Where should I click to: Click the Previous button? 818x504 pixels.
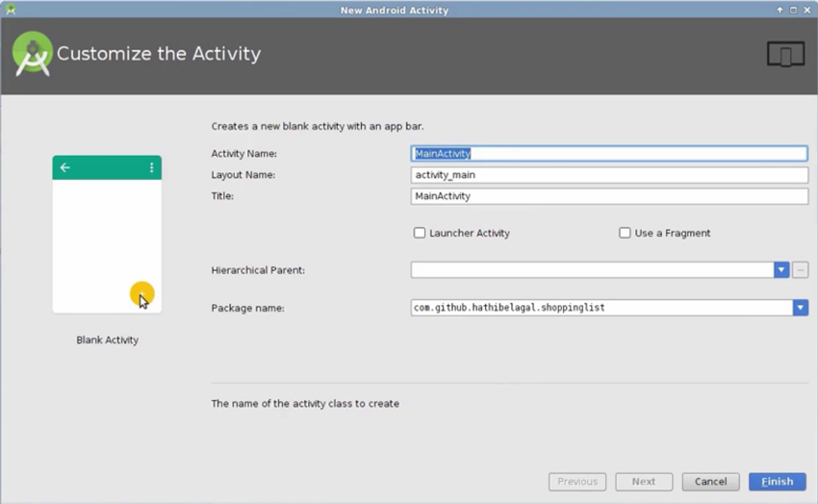[577, 482]
